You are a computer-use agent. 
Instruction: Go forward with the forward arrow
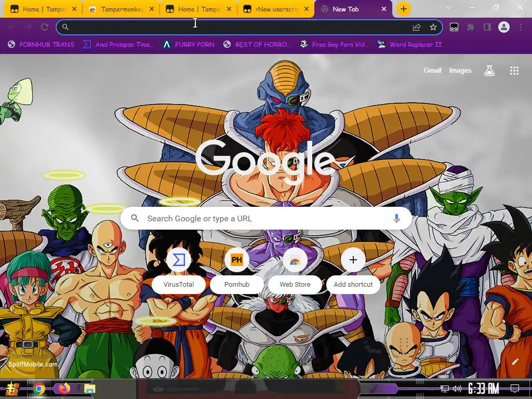[x=28, y=27]
